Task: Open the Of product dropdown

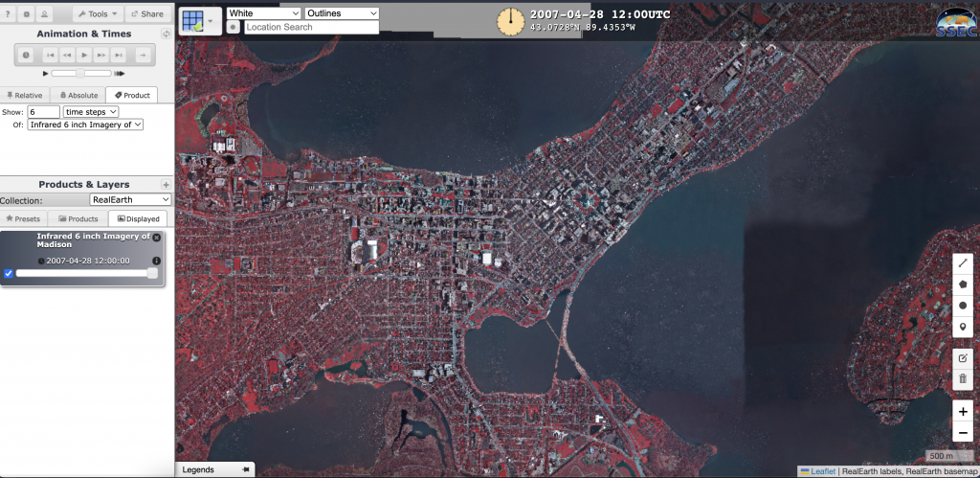Action: tap(85, 125)
